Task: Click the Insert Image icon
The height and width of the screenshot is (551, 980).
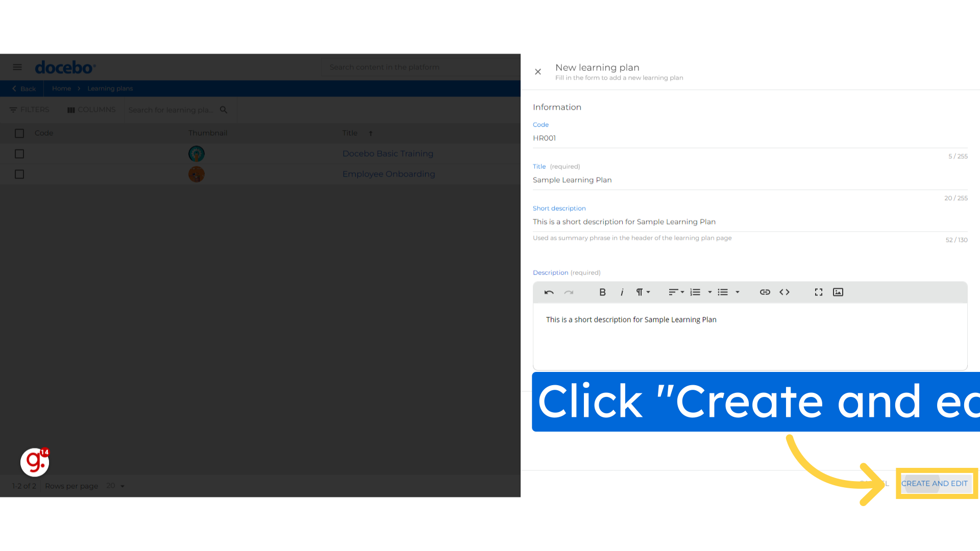Action: (x=838, y=291)
